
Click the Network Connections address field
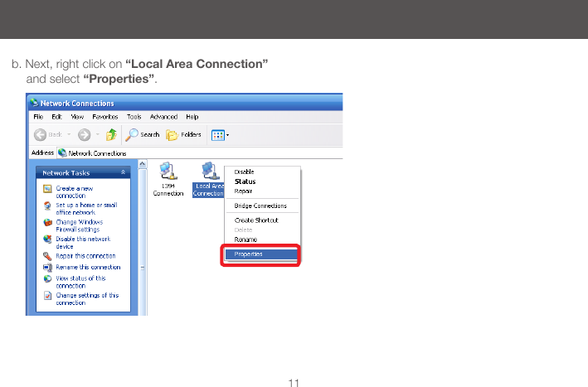200,153
